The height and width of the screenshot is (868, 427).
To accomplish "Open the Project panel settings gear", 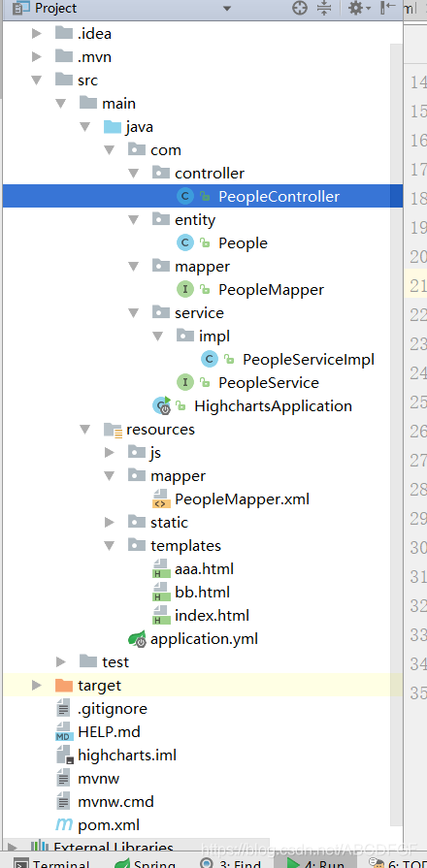I will pos(355,9).
